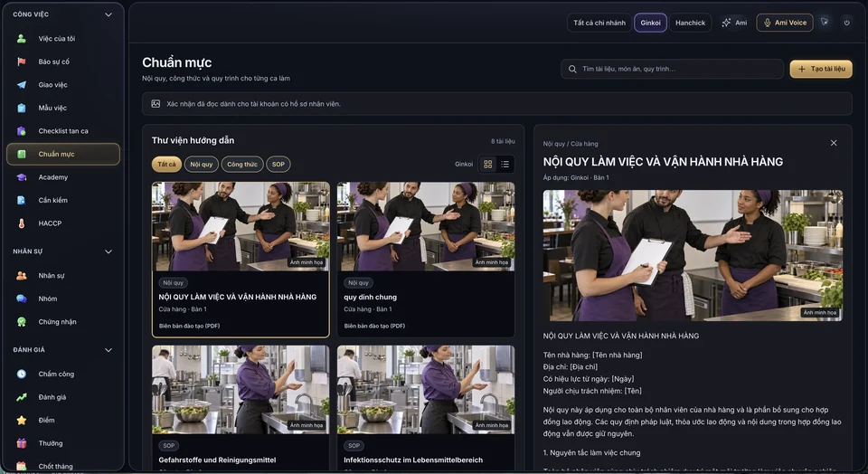The width and height of the screenshot is (868, 474).
Task: Open Đánh giá chart item
Action: [x=62, y=397]
